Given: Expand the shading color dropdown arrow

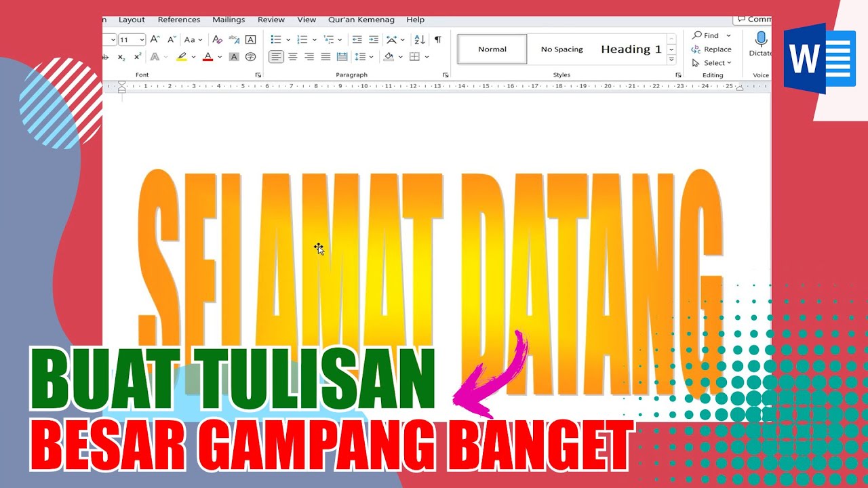Looking at the screenshot, I should [401, 57].
